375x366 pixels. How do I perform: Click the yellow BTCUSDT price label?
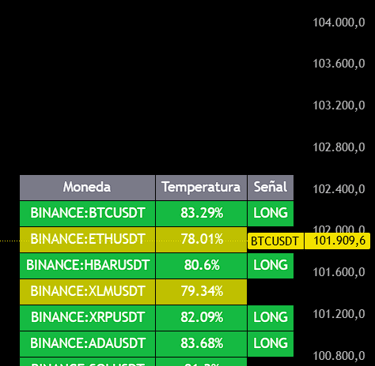pyautogui.click(x=276, y=241)
